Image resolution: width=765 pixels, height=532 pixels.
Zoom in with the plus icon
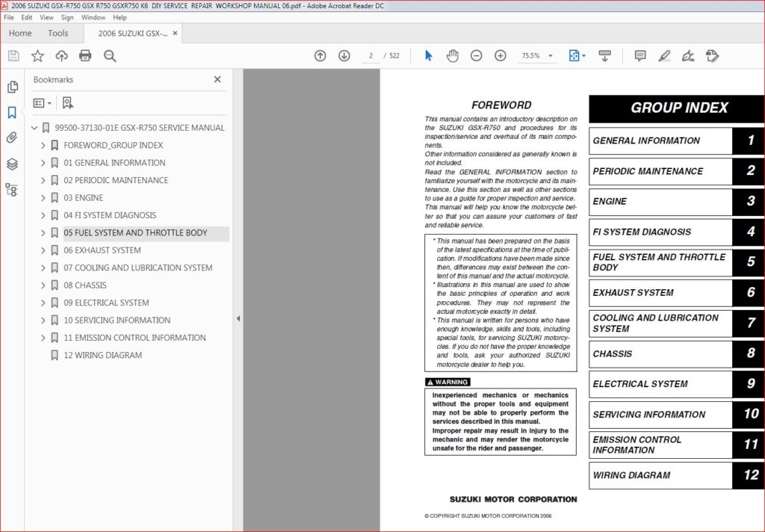[500, 55]
